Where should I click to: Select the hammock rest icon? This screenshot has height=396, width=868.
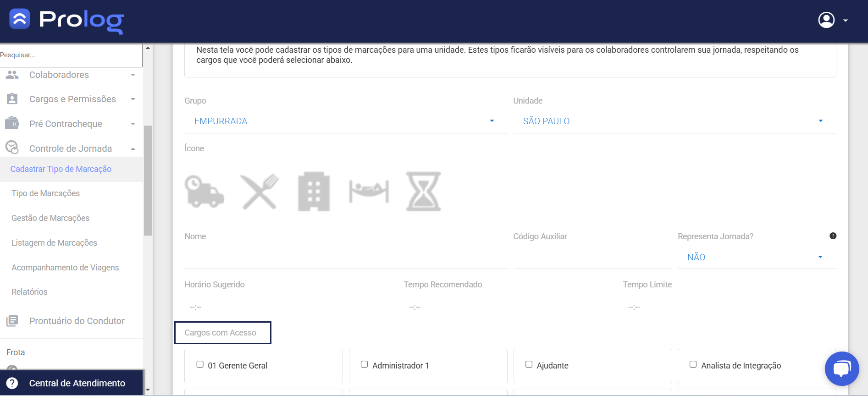point(369,192)
